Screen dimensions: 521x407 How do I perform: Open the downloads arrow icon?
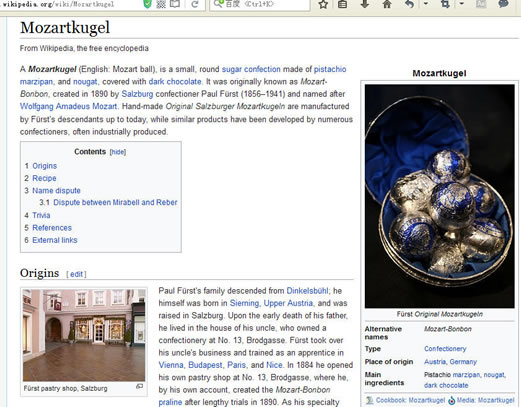tap(365, 4)
